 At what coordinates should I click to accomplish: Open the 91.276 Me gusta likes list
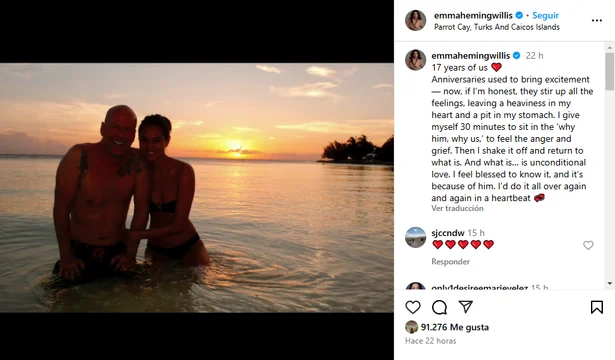pyautogui.click(x=455, y=327)
